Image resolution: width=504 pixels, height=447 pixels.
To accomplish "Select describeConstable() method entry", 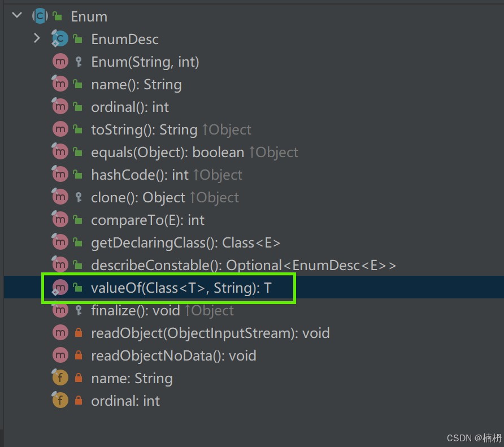I will (x=243, y=265).
